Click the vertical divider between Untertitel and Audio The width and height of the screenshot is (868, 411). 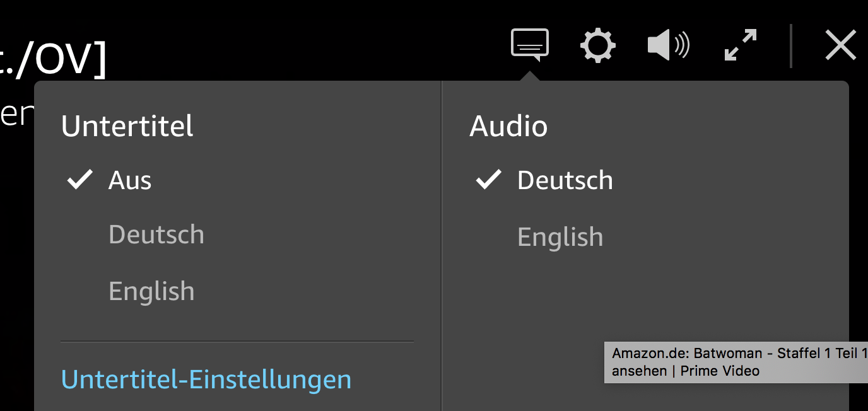click(x=442, y=246)
